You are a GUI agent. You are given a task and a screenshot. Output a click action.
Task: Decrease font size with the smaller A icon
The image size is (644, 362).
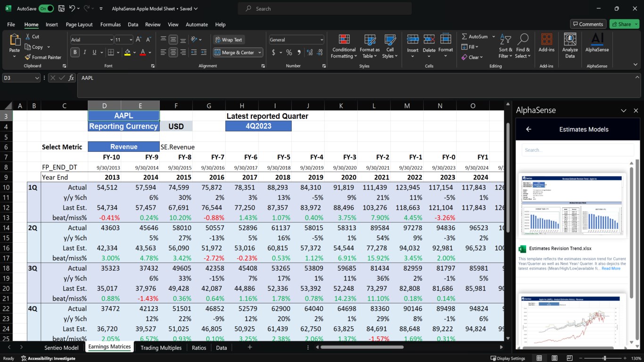click(149, 40)
